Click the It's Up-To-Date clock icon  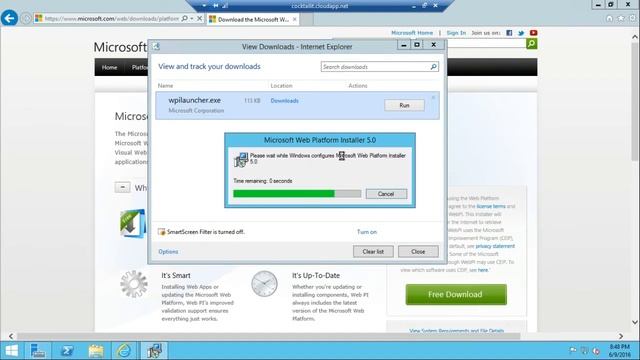click(264, 284)
